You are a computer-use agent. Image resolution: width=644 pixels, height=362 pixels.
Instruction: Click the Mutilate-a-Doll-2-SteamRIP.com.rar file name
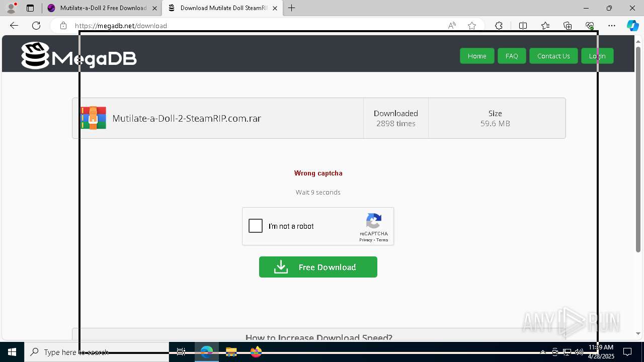click(187, 118)
